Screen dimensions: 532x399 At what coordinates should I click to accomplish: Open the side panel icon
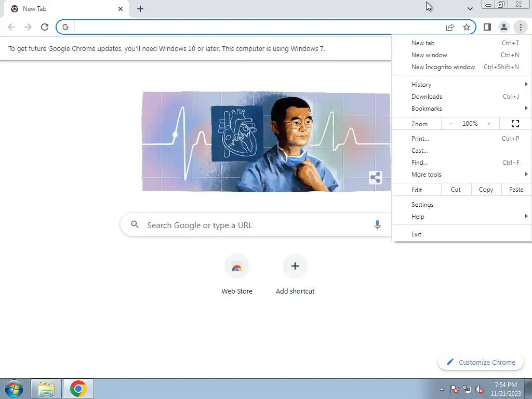coord(487,27)
